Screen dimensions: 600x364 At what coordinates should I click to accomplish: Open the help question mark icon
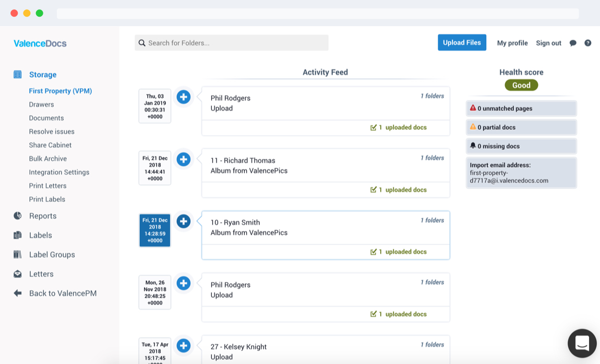coord(588,43)
